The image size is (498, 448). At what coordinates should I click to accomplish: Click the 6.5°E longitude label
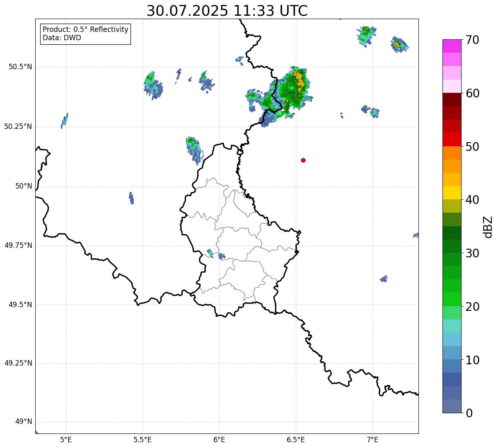point(296,439)
